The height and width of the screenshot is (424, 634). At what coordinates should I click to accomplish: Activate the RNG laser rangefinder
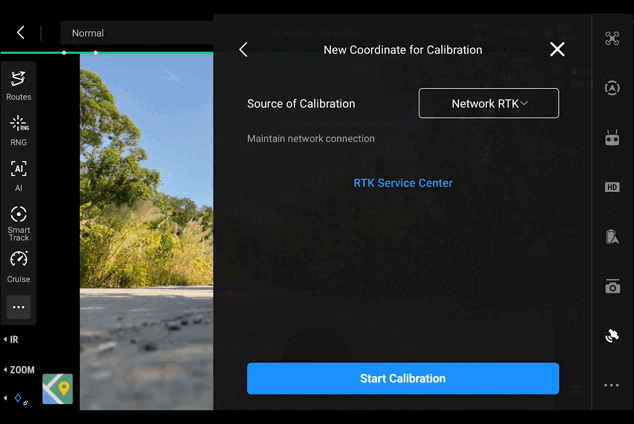18,129
